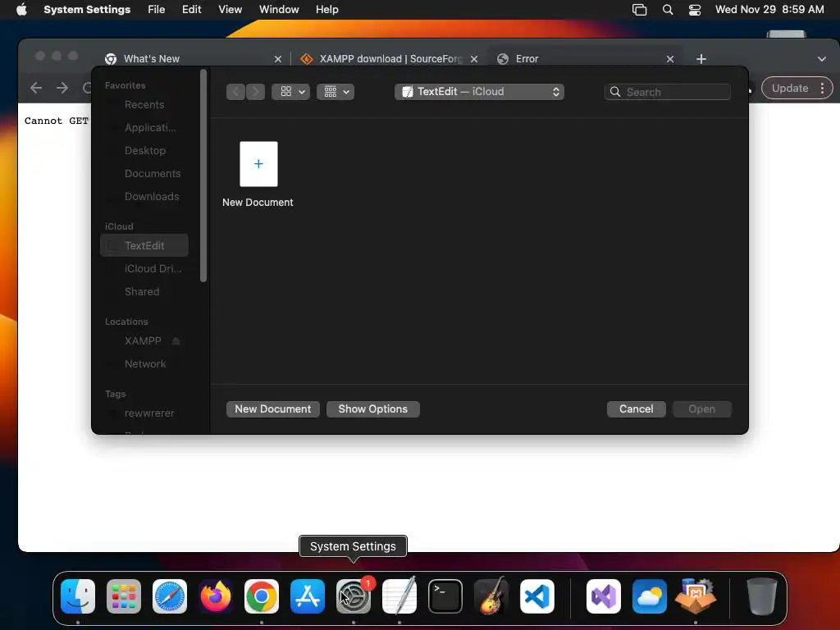Eject the XAMPP volume

point(176,340)
